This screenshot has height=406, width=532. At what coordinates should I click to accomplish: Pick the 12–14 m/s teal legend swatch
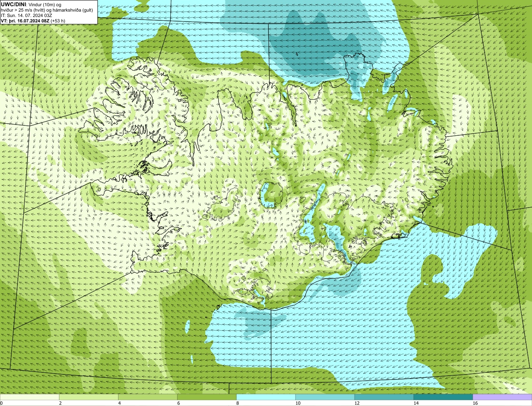click(384, 397)
